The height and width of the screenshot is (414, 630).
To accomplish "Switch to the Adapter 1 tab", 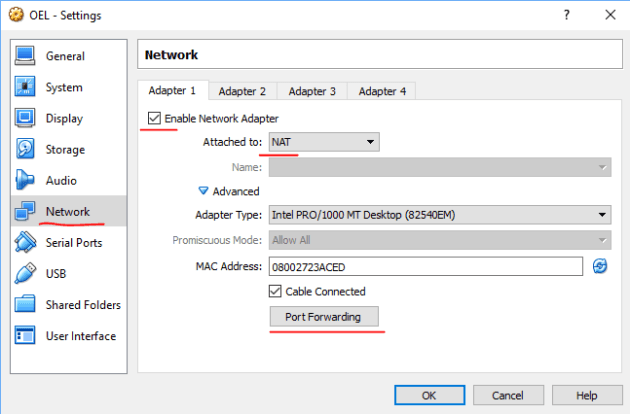I will point(172,90).
